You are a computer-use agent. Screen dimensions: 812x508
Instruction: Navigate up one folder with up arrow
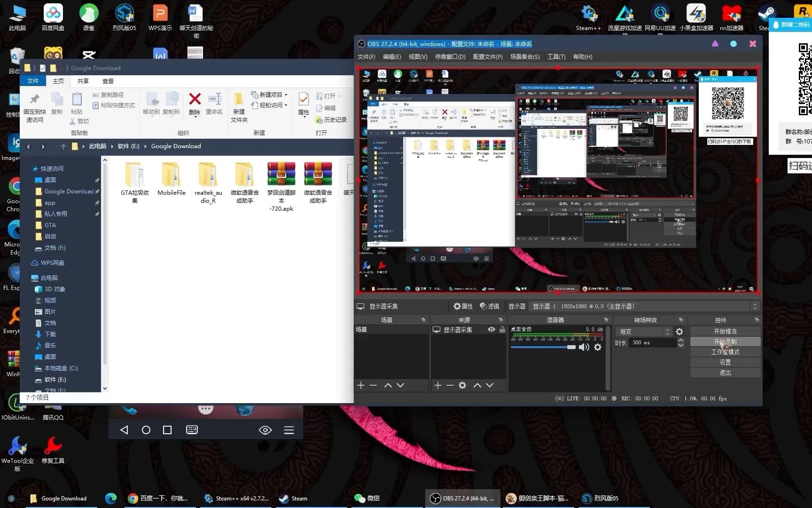pos(63,146)
